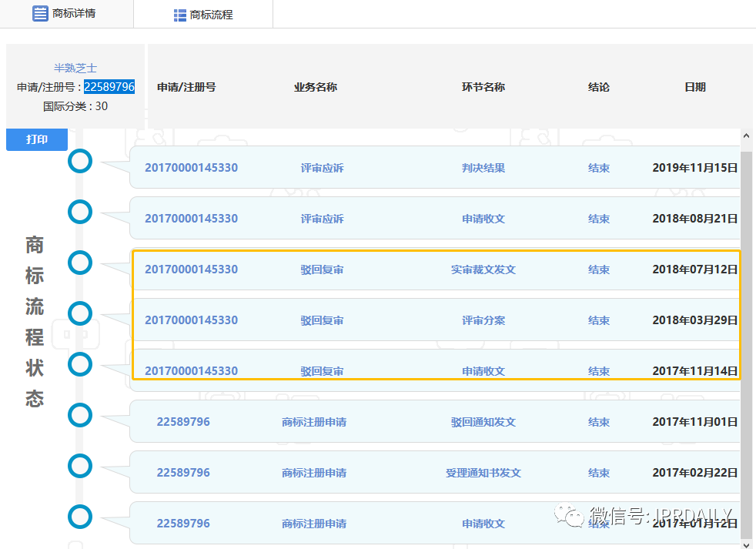Click number 22589796 in the 2017年02月22日 row

pos(183,472)
